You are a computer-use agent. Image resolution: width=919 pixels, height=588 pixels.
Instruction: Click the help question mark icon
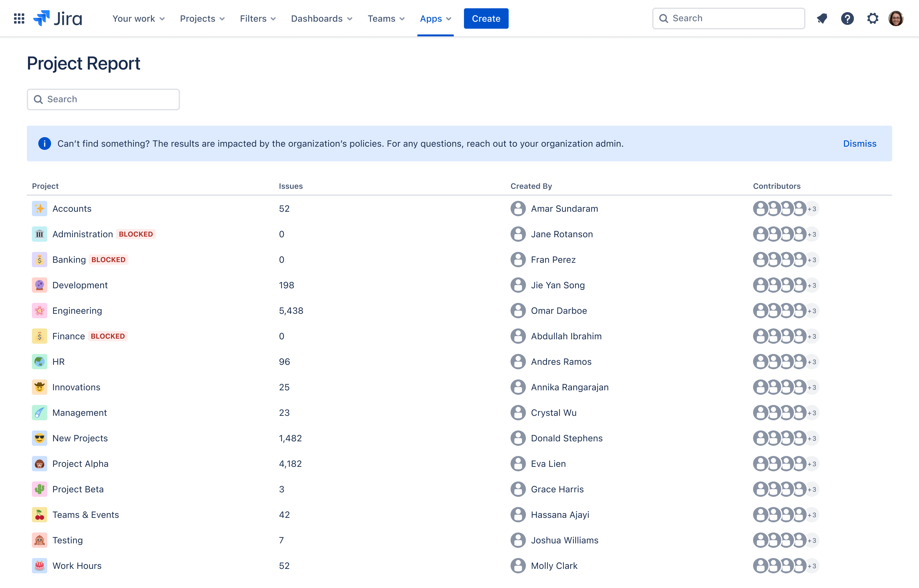point(847,18)
